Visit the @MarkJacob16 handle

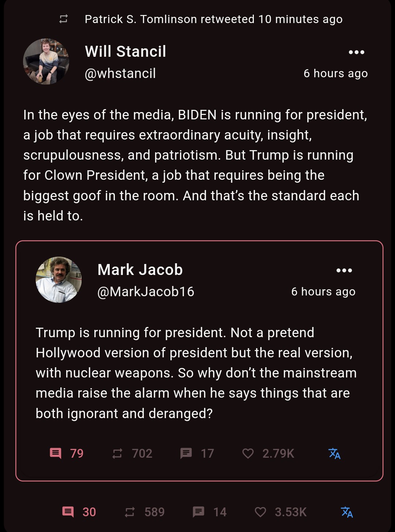[146, 291]
